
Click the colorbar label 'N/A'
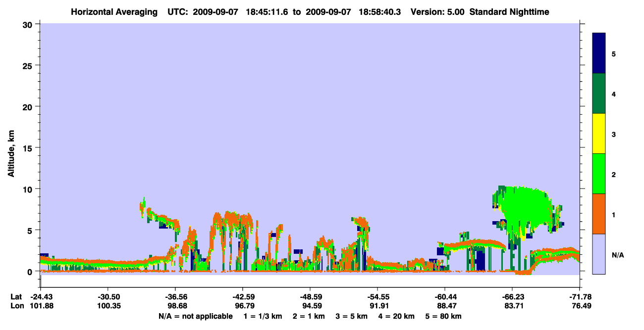[x=618, y=255]
